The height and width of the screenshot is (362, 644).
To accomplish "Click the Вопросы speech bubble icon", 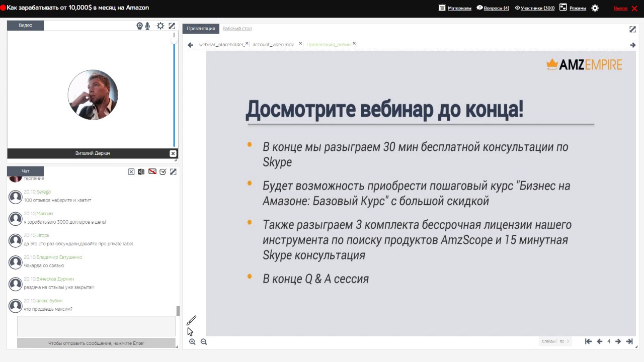I will click(x=479, y=8).
